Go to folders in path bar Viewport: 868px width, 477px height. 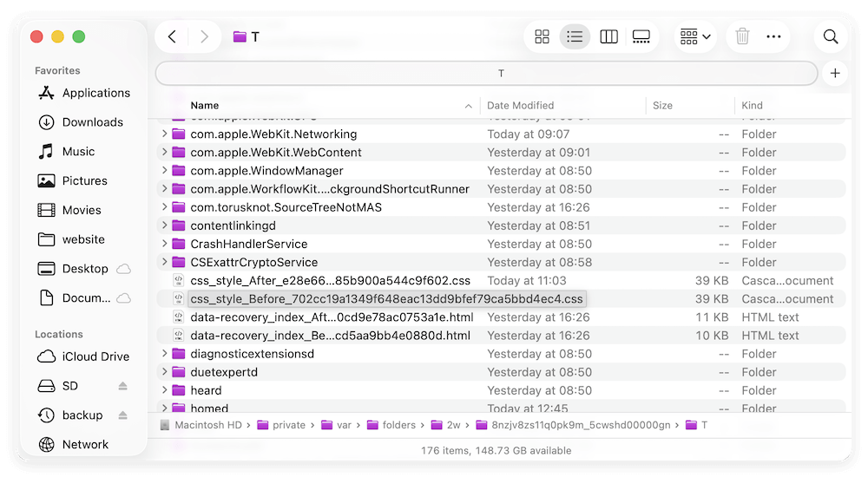click(391, 425)
